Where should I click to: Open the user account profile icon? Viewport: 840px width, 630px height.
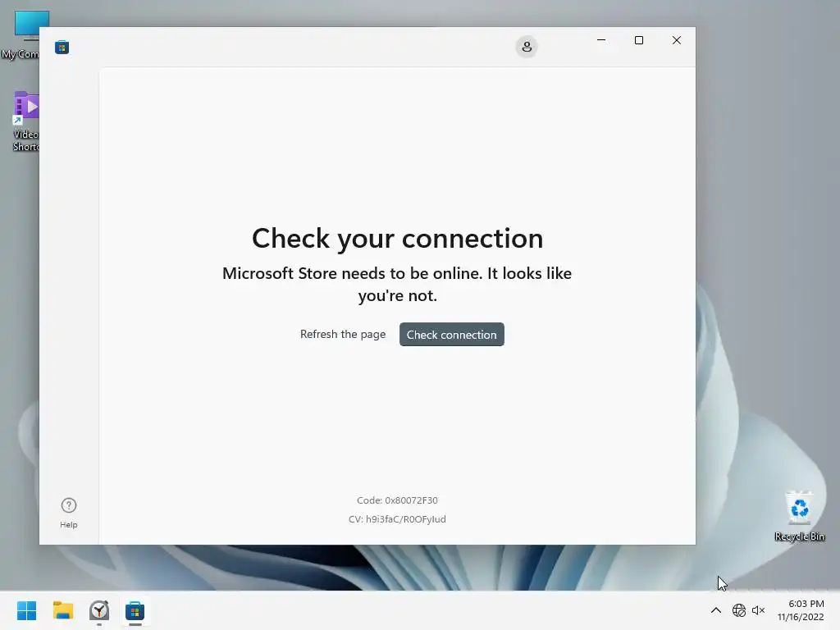pos(527,47)
